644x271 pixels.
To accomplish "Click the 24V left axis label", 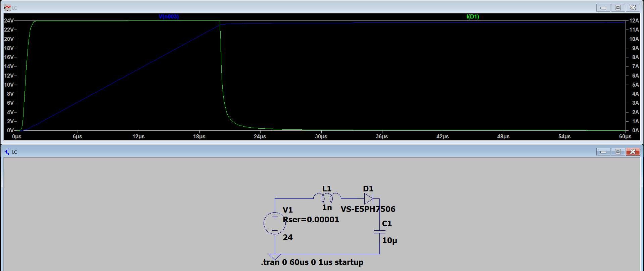I will 9,21.
